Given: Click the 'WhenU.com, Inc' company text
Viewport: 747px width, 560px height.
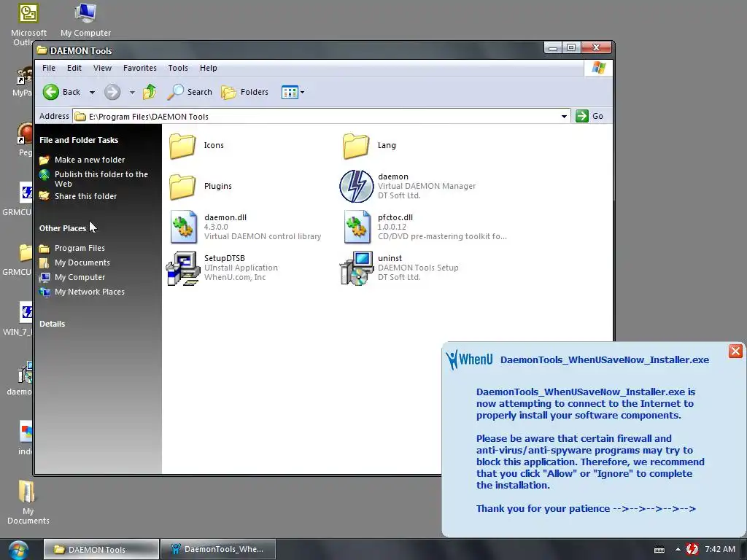Looking at the screenshot, I should (235, 278).
